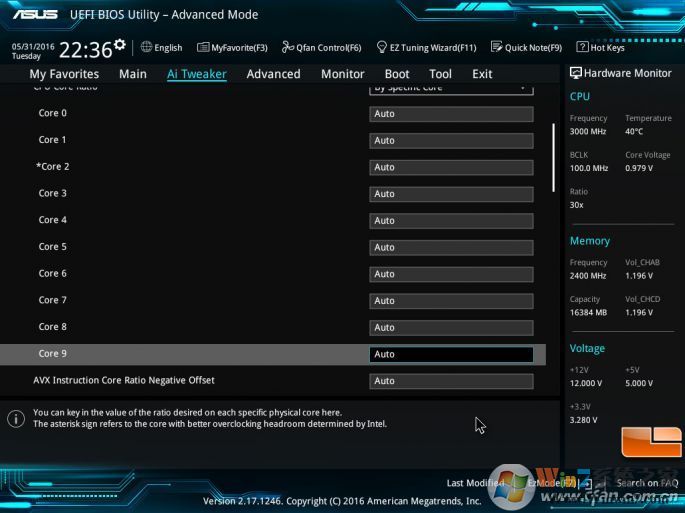Start EZ Tuning Wizard bulb icon

tap(382, 47)
